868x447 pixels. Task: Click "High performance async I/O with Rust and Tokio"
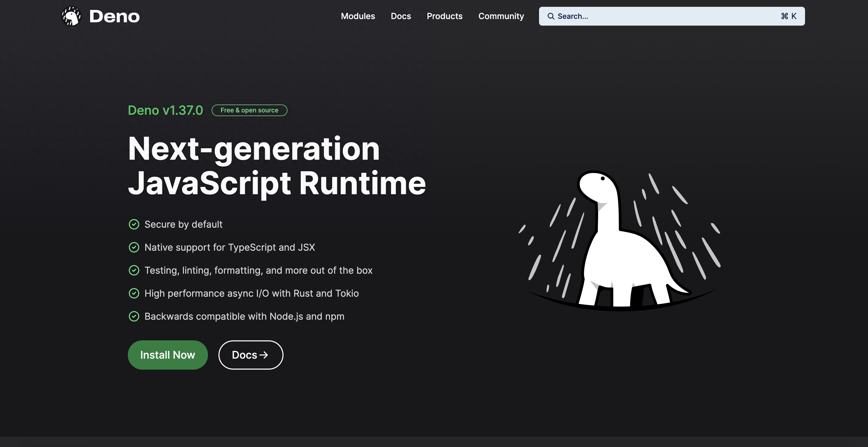252,293
